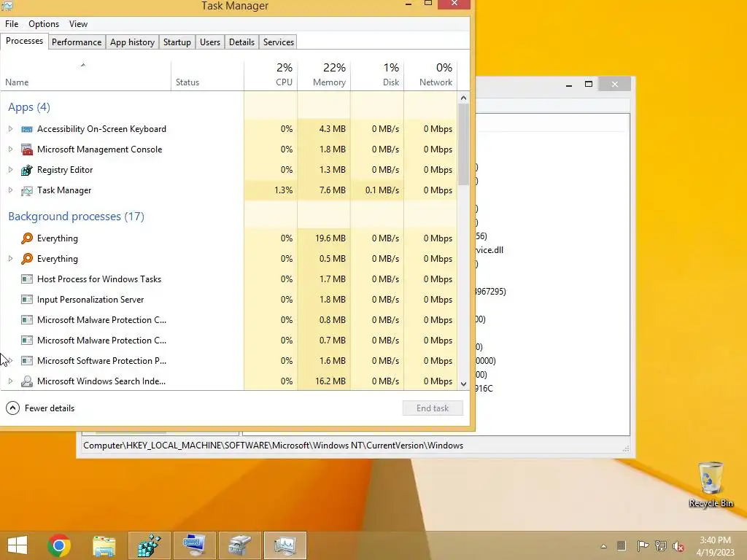Image resolution: width=747 pixels, height=560 pixels.
Task: Click the Task Manager process row icon
Action: point(27,190)
